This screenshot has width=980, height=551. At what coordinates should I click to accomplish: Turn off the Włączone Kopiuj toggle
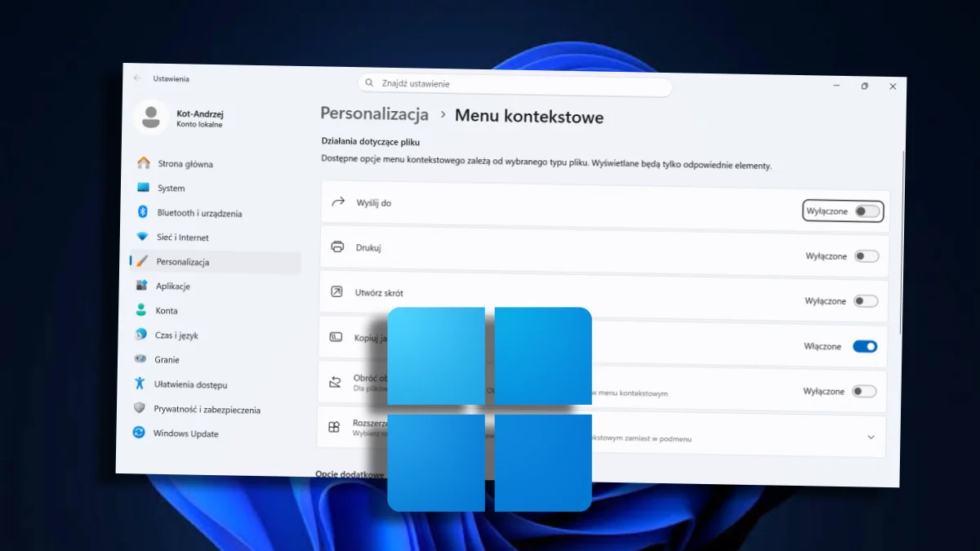coord(865,346)
